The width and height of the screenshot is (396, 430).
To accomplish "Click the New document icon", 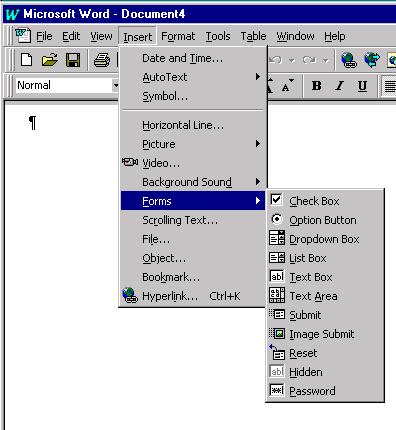I will click(26, 60).
